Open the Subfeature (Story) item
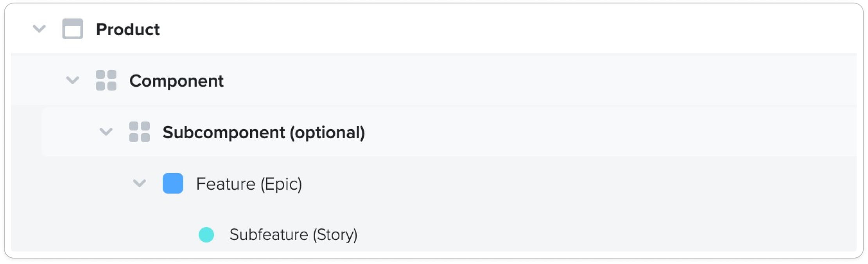The height and width of the screenshot is (264, 868). [x=293, y=235]
